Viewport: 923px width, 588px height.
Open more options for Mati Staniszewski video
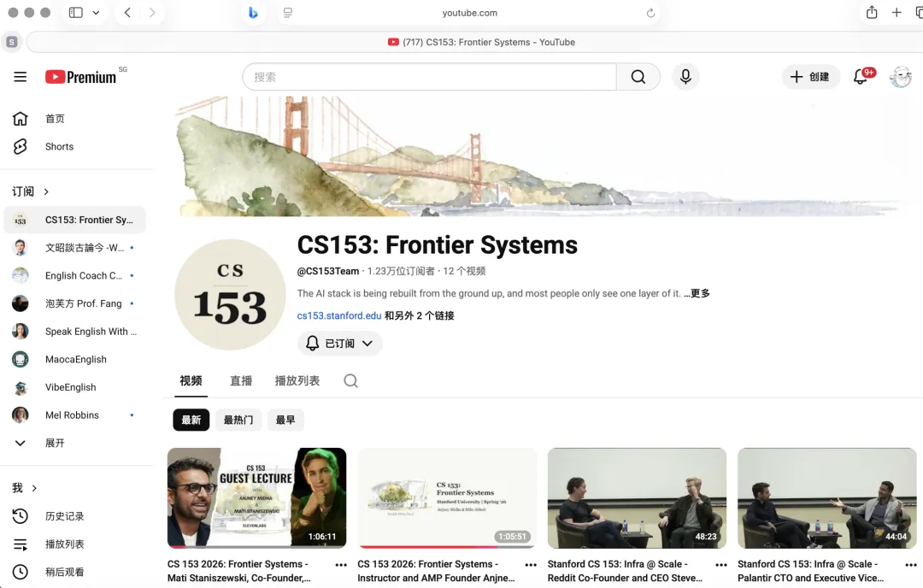pos(341,564)
